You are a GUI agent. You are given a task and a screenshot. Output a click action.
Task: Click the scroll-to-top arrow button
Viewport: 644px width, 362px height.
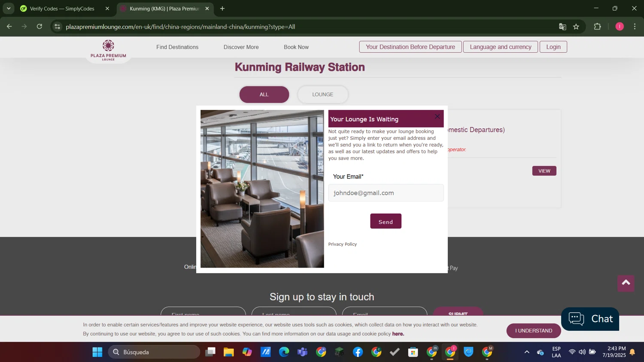click(626, 283)
